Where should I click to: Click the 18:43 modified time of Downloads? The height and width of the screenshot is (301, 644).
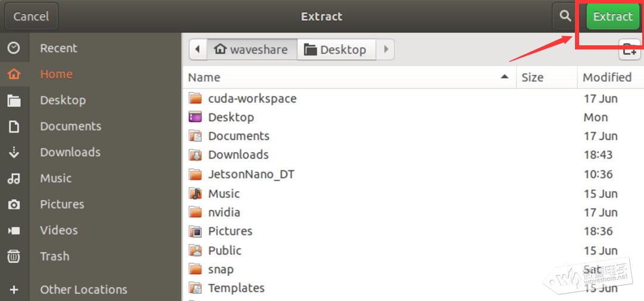[x=598, y=154]
